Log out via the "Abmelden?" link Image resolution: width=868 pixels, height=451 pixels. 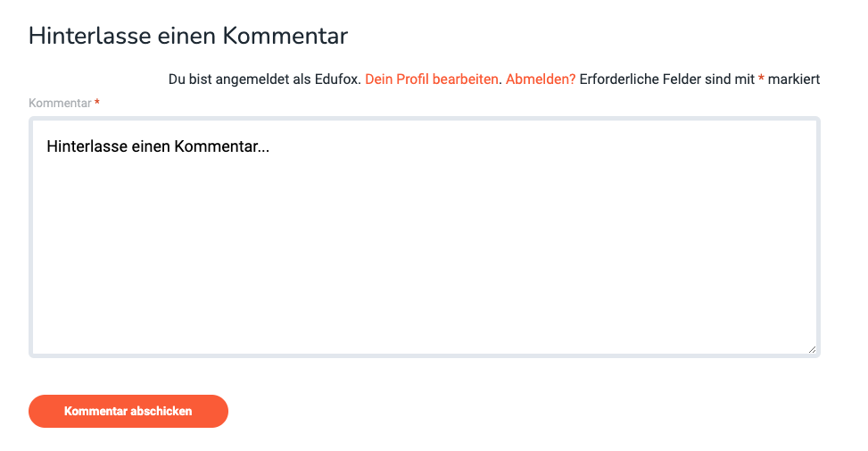(541, 79)
